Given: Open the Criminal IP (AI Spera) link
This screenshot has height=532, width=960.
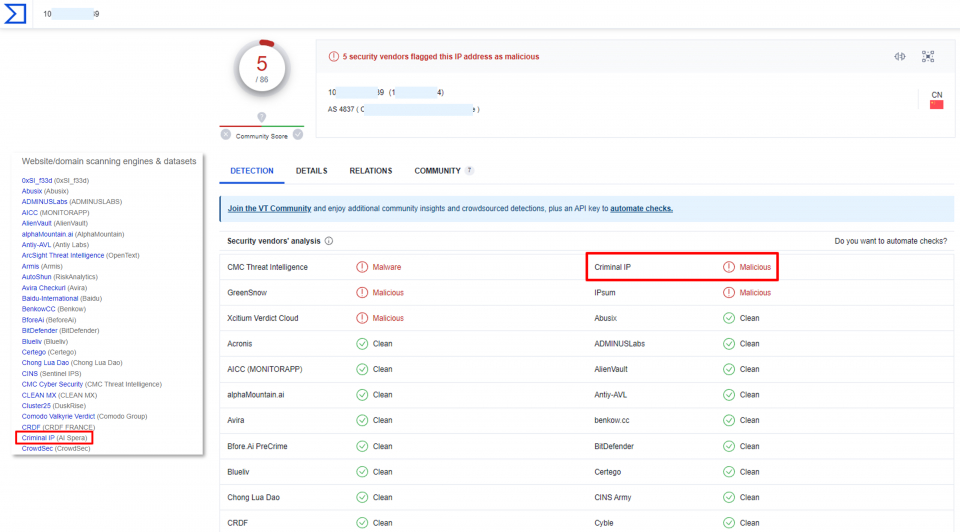Looking at the screenshot, I should coord(54,438).
